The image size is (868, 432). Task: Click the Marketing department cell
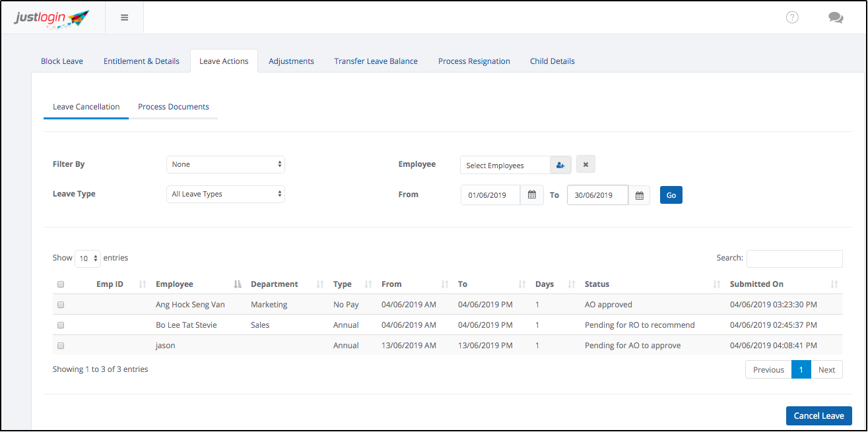(x=269, y=305)
